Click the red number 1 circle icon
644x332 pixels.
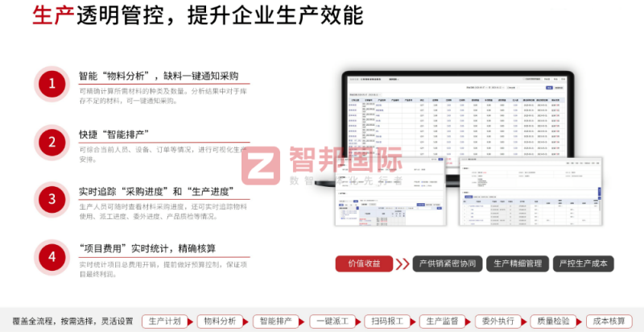click(52, 83)
